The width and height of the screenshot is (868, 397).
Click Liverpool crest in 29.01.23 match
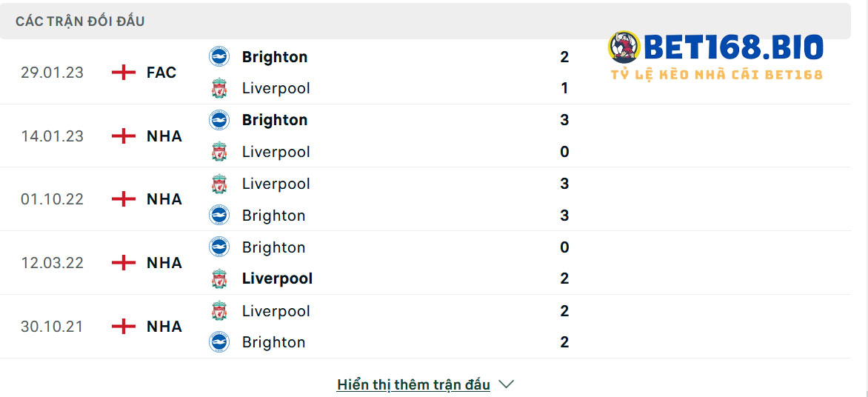tap(219, 88)
